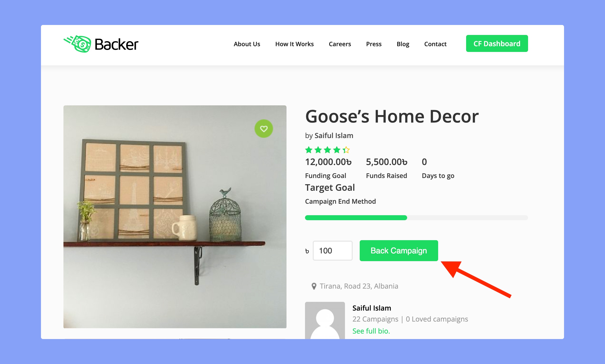
Task: Click the third rating star
Action: 327,150
